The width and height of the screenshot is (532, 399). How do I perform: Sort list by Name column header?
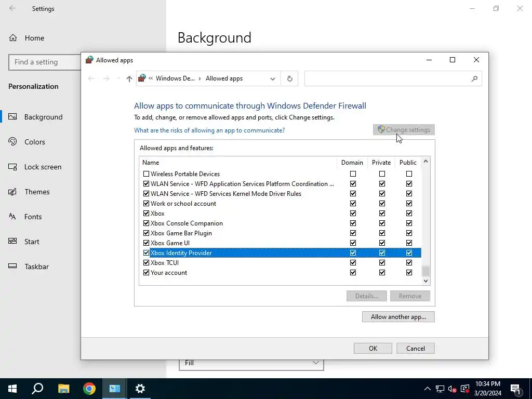pyautogui.click(x=238, y=163)
